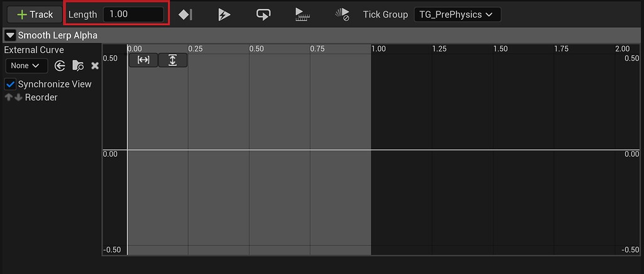Click the Replicated timeline icon

303,14
